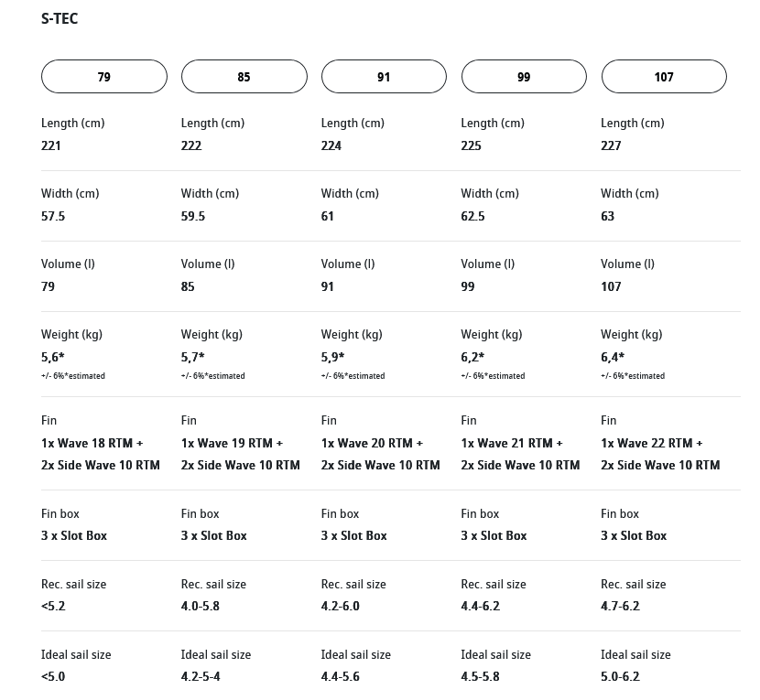Image resolution: width=760 pixels, height=700 pixels.
Task: Click the 5,9* weight value
Action: point(333,357)
